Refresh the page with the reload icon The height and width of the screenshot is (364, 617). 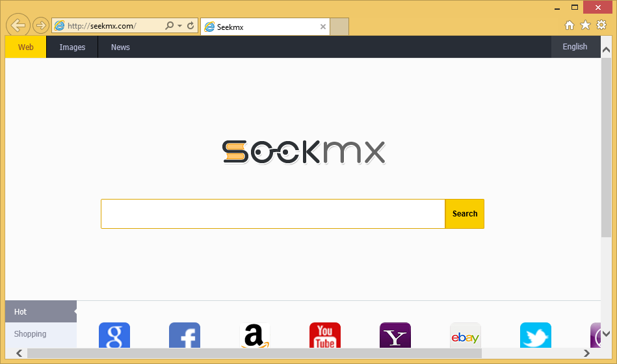190,26
